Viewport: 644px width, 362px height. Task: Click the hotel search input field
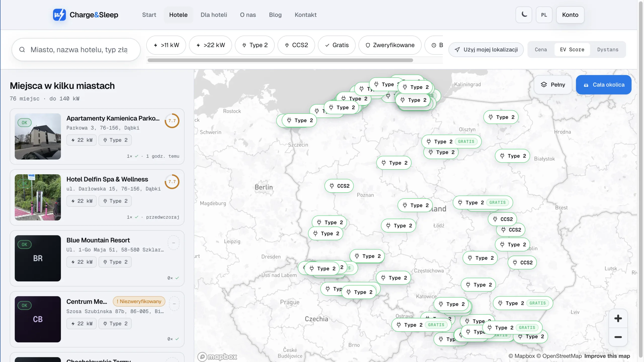click(79, 50)
